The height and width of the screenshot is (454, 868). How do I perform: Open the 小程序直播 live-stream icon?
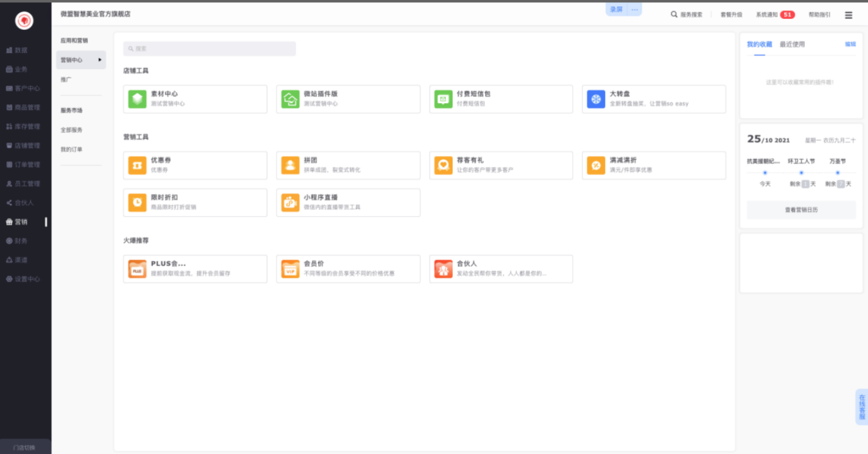click(x=290, y=202)
